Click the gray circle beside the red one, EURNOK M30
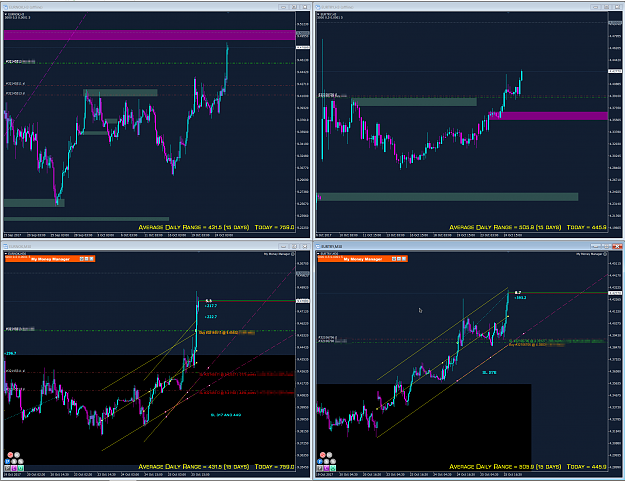 coord(17,455)
